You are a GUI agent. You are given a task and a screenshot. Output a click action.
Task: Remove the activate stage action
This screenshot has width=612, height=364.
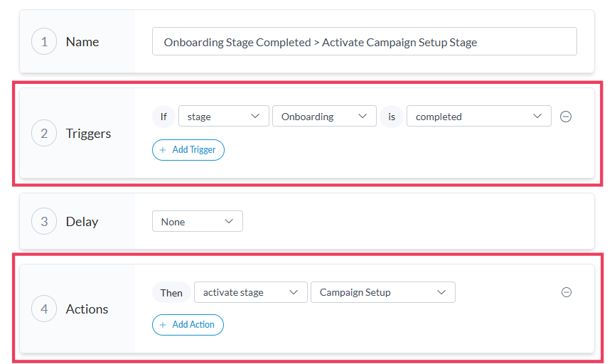point(567,292)
